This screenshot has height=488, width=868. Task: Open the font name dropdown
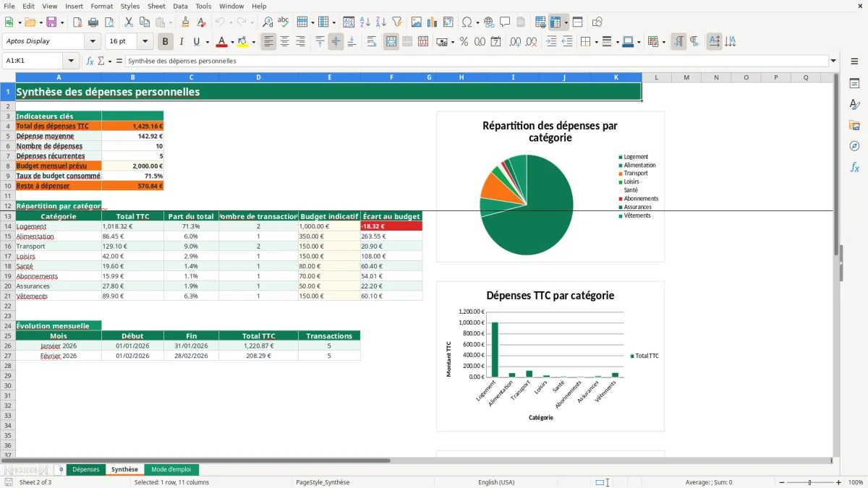(93, 42)
